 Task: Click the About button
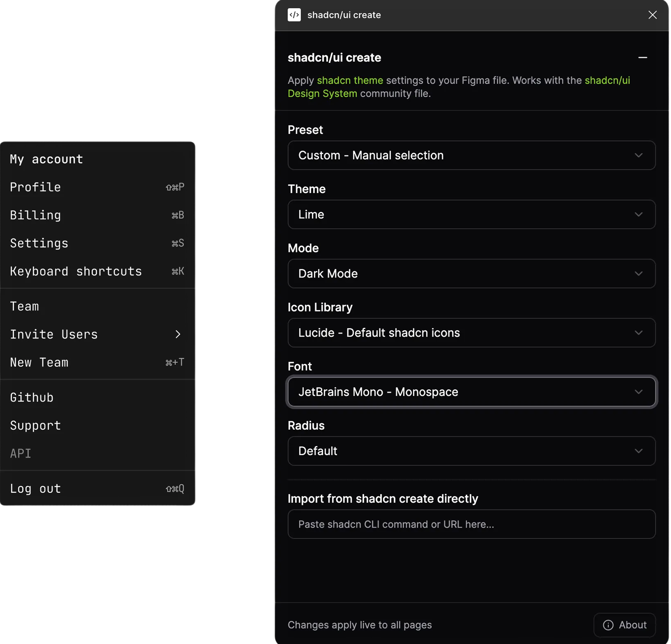pyautogui.click(x=624, y=625)
